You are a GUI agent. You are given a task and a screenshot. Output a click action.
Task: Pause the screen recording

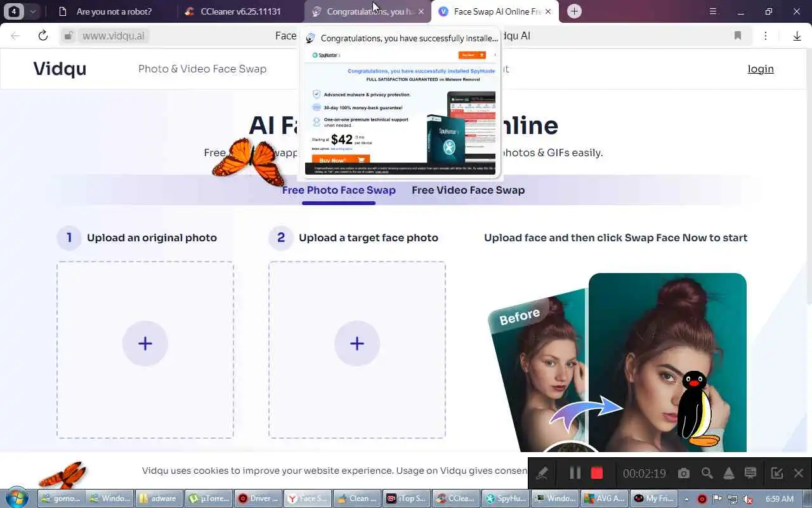[x=575, y=473]
